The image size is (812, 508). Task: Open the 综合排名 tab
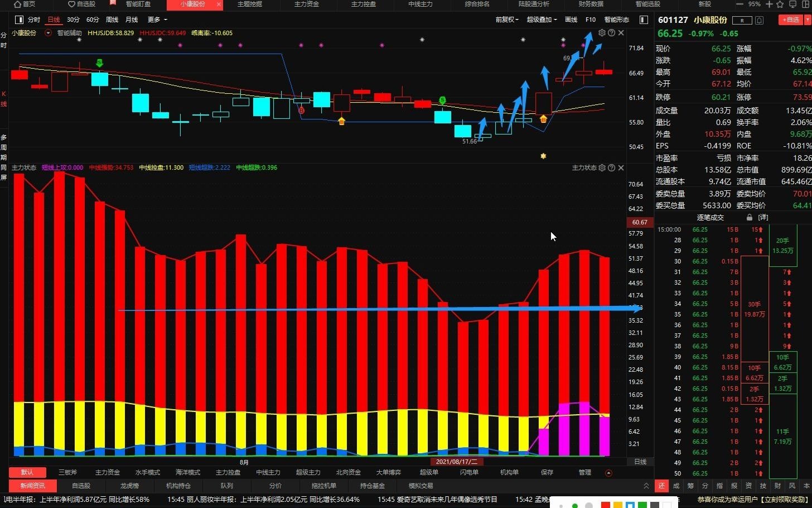[477, 4]
